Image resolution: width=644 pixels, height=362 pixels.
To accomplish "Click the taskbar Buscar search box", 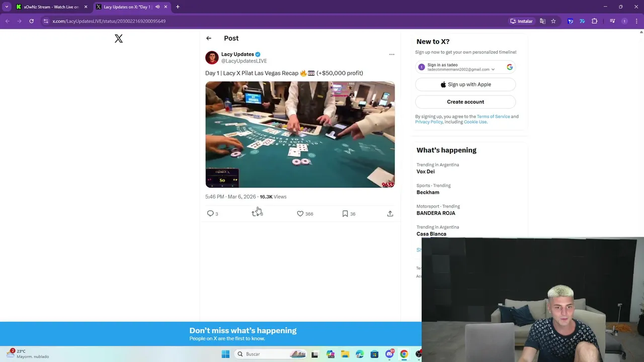I will click(x=271, y=354).
